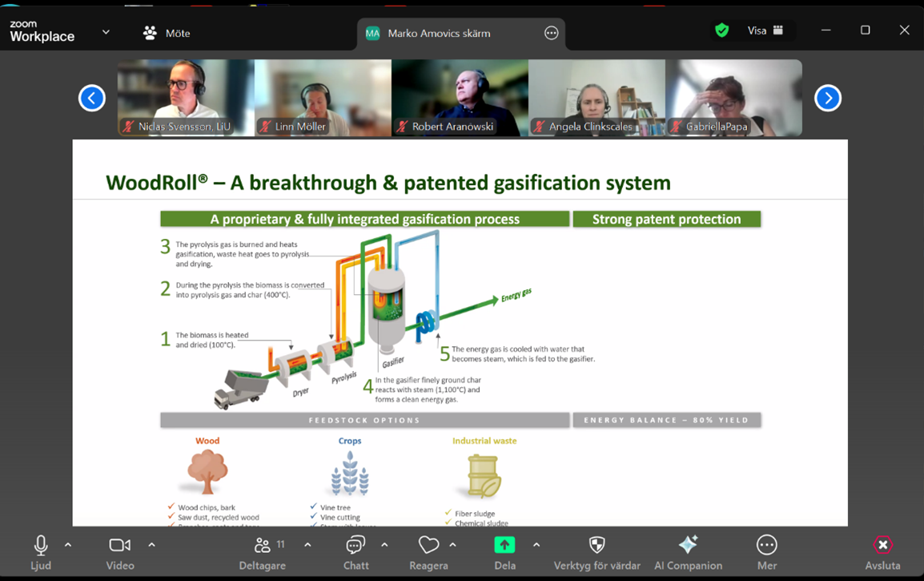
Task: Expand the Zoom Workplace dropdown chevron
Action: click(x=106, y=33)
